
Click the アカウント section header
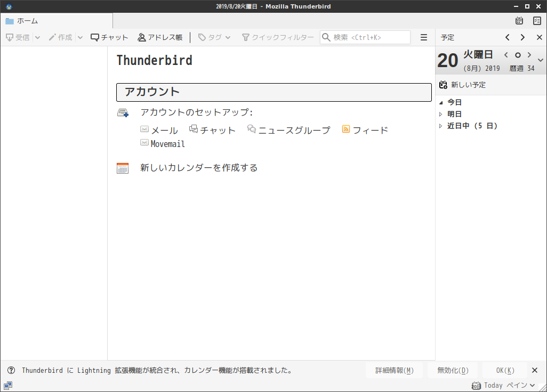274,92
